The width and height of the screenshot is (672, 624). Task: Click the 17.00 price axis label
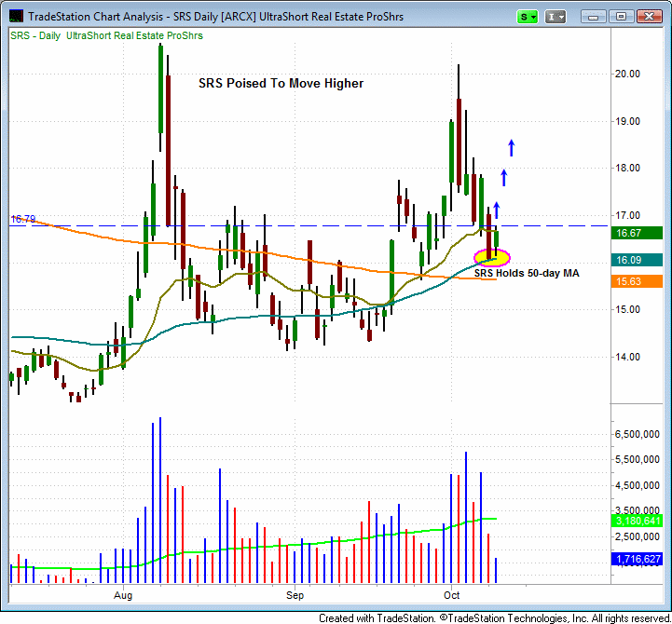click(627, 215)
